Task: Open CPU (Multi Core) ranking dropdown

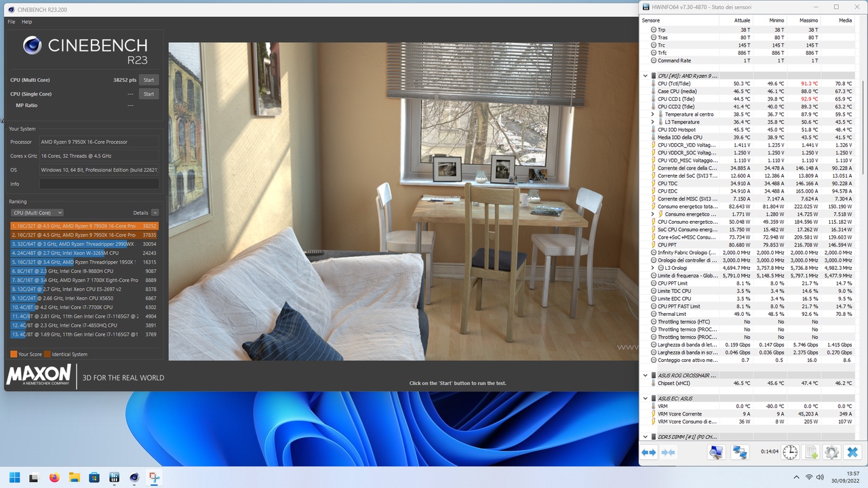Action: 38,213
